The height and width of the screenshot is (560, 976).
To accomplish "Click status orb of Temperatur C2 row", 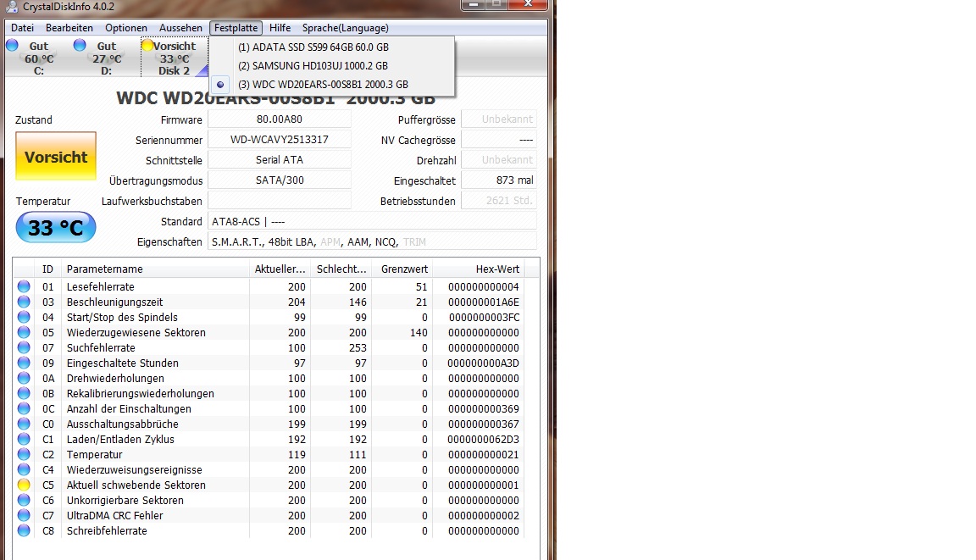I will coord(24,454).
